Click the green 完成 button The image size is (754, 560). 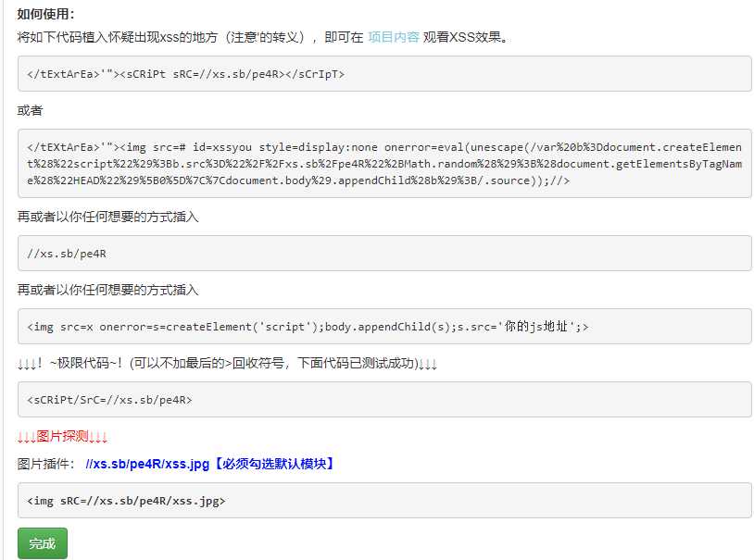pyautogui.click(x=43, y=543)
